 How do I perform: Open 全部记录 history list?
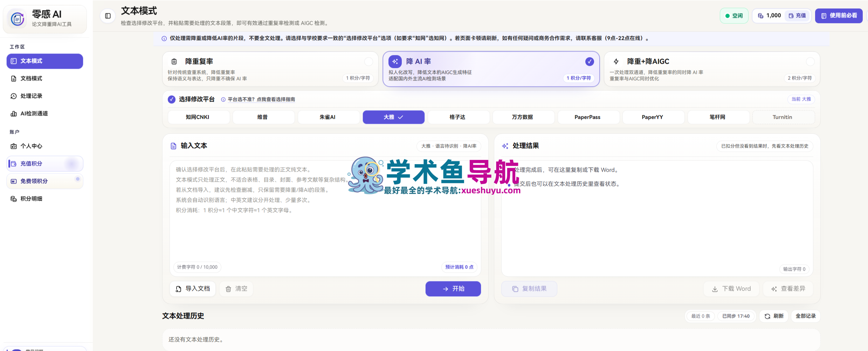(x=806, y=316)
